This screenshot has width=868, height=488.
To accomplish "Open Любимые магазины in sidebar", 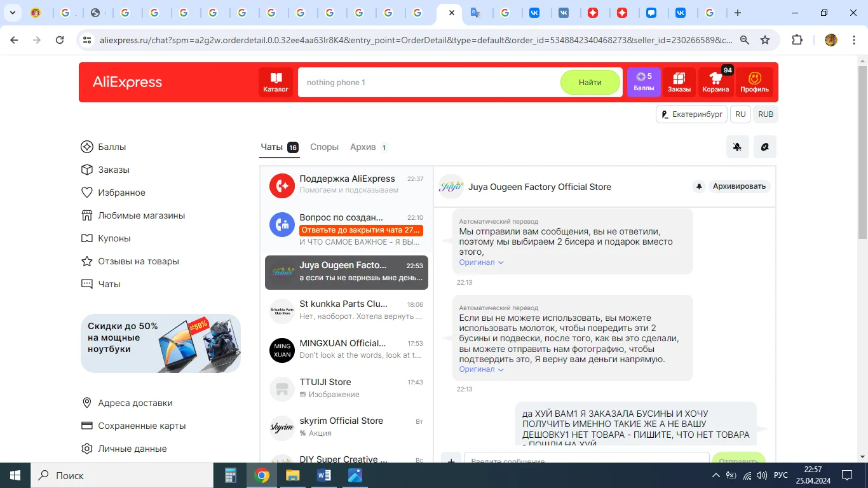I will (x=133, y=215).
